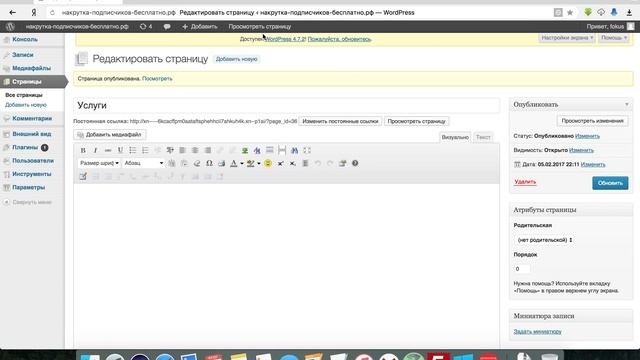Pick text color with the A swatch

click(234, 163)
